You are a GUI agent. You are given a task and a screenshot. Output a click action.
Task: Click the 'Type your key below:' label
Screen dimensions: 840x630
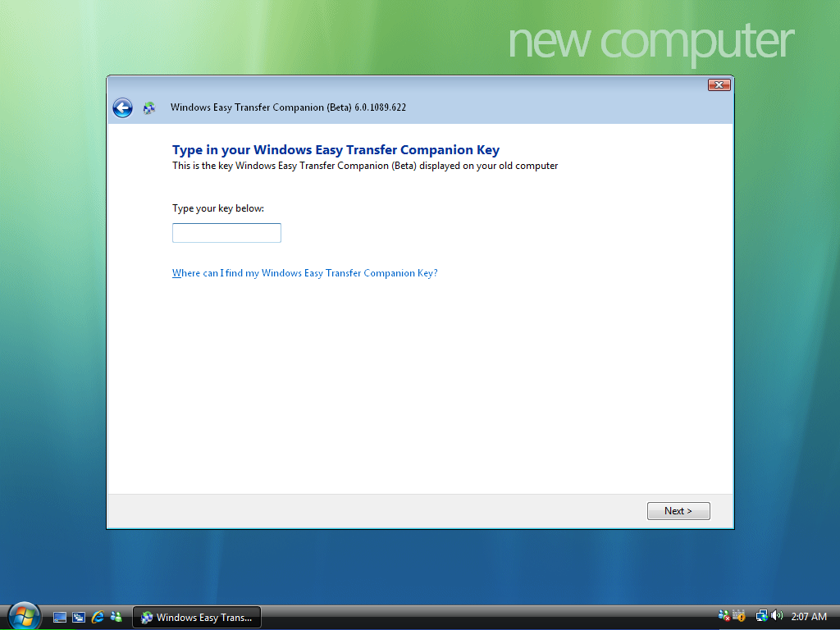click(218, 208)
